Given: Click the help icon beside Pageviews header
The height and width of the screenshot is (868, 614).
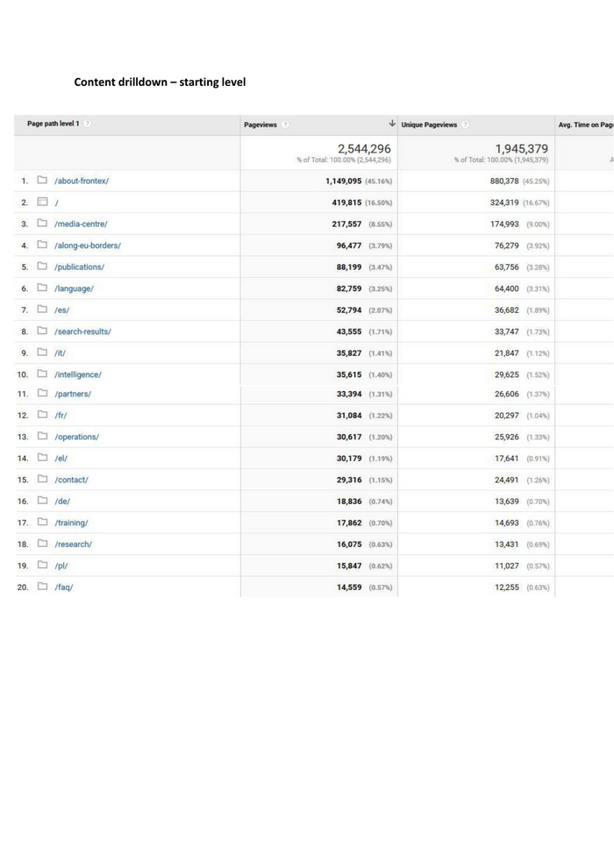Looking at the screenshot, I should click(x=285, y=125).
